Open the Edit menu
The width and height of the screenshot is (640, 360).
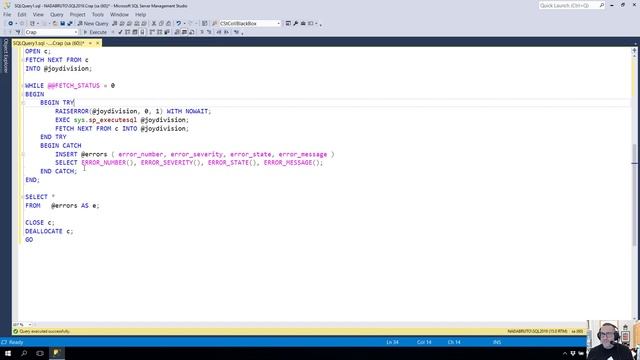(x=22, y=14)
